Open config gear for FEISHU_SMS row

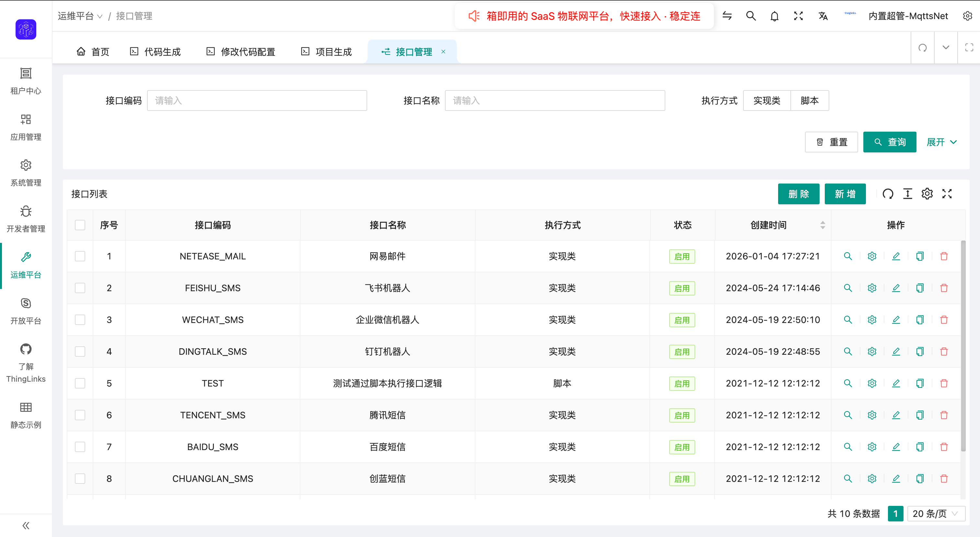[872, 288]
